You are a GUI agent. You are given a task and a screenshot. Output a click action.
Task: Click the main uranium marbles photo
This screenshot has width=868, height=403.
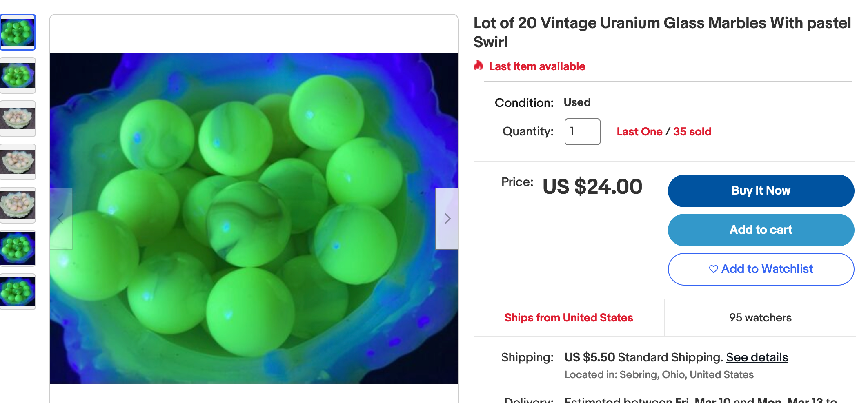click(x=254, y=219)
